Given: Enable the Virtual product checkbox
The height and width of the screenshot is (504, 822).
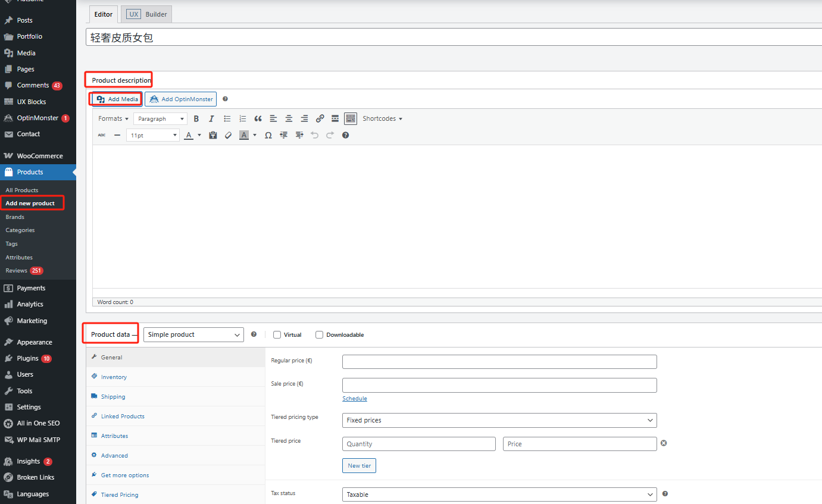Looking at the screenshot, I should click(x=277, y=335).
